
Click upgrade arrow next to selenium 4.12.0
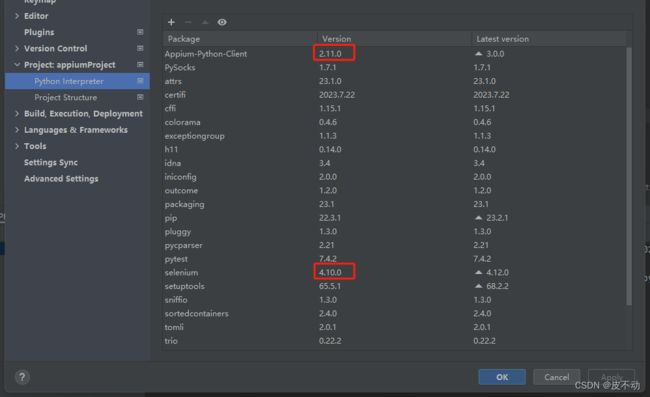pos(478,272)
